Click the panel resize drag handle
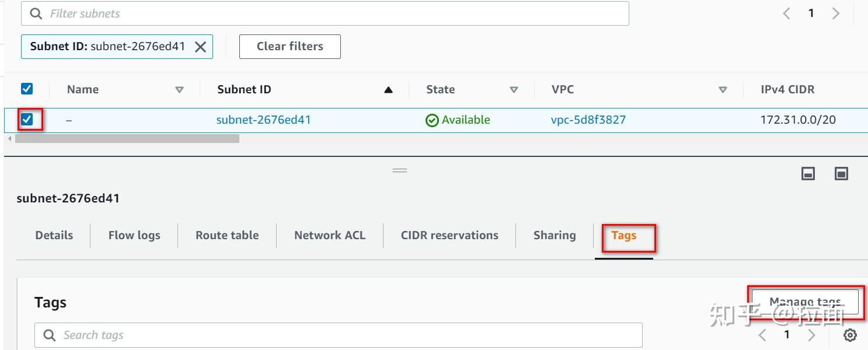Image resolution: width=868 pixels, height=350 pixels. click(x=400, y=170)
